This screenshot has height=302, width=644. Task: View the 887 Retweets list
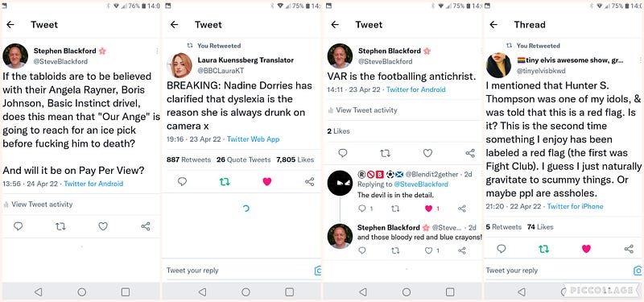[x=188, y=159]
